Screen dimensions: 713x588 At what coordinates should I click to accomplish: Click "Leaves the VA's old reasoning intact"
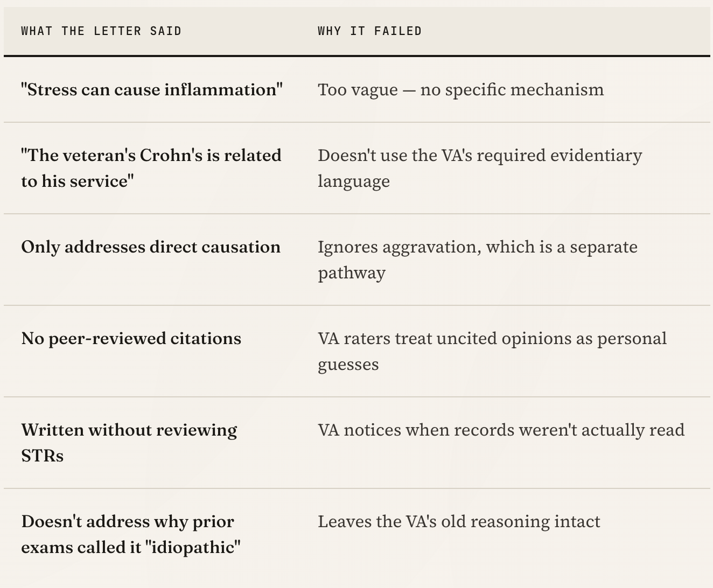459,521
